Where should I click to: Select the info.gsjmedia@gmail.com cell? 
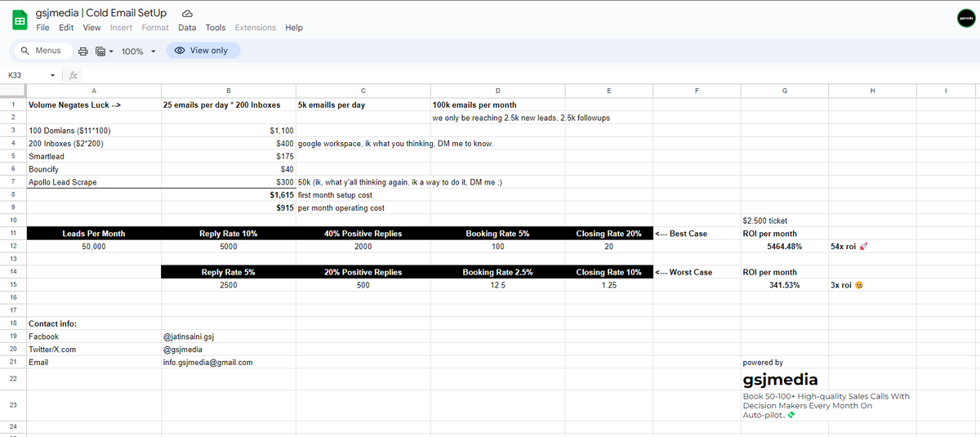(228, 362)
